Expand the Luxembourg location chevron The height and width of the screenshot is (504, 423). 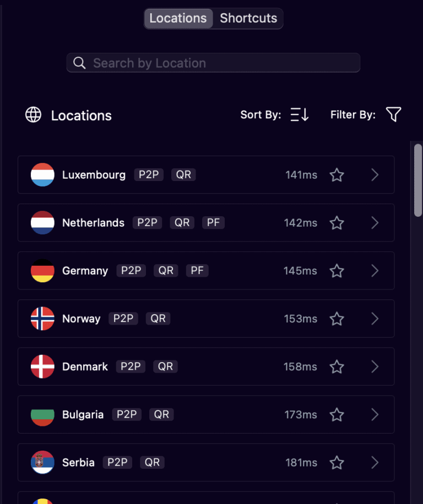coord(375,175)
